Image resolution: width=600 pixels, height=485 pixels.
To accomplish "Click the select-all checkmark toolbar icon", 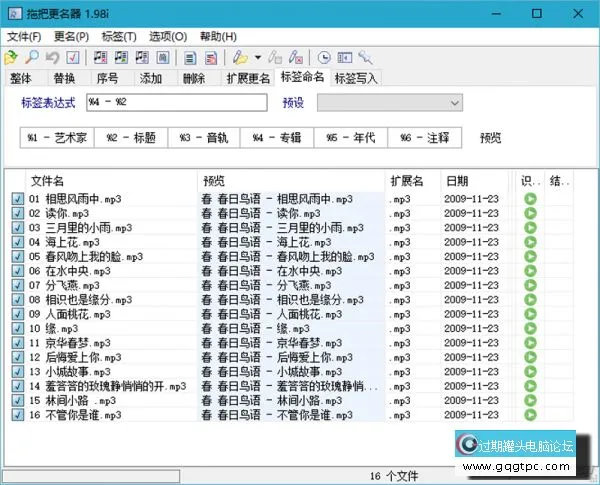I will click(x=73, y=57).
